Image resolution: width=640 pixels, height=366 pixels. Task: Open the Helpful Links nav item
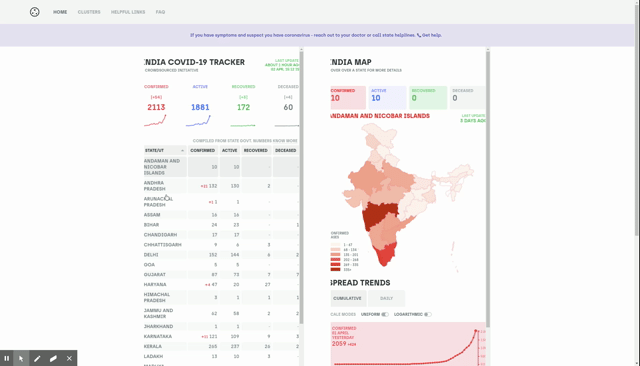pyautogui.click(x=128, y=12)
